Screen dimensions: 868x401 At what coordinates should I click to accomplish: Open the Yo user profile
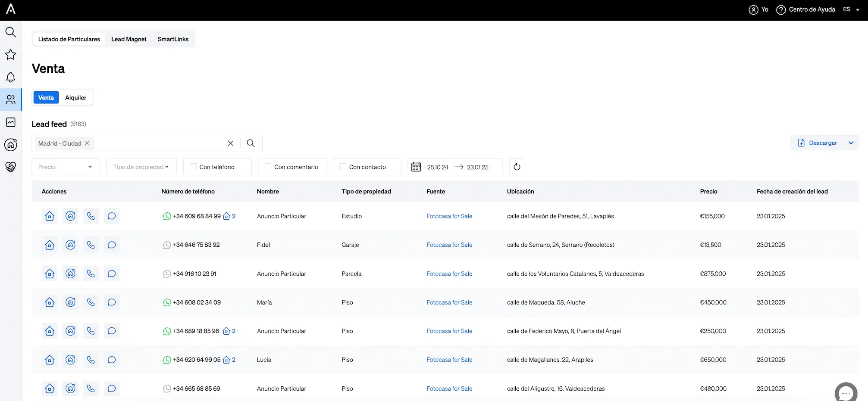point(758,9)
